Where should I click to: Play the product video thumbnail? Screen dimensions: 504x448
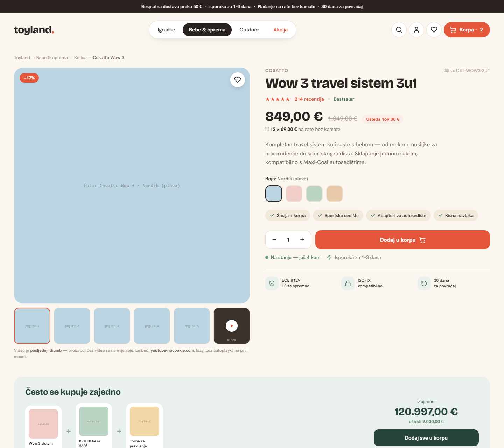232,326
